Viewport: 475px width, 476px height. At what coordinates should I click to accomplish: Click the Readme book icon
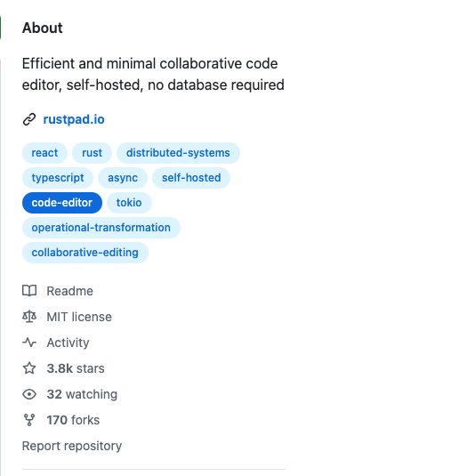29,291
